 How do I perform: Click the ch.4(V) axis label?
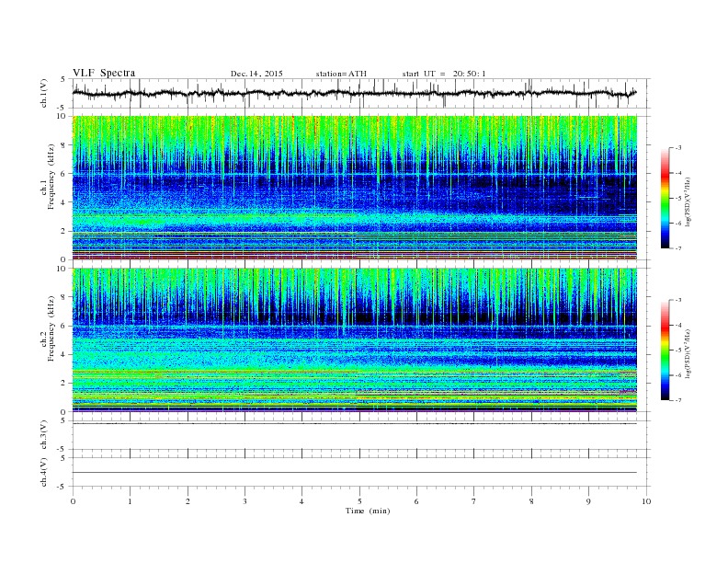44,473
